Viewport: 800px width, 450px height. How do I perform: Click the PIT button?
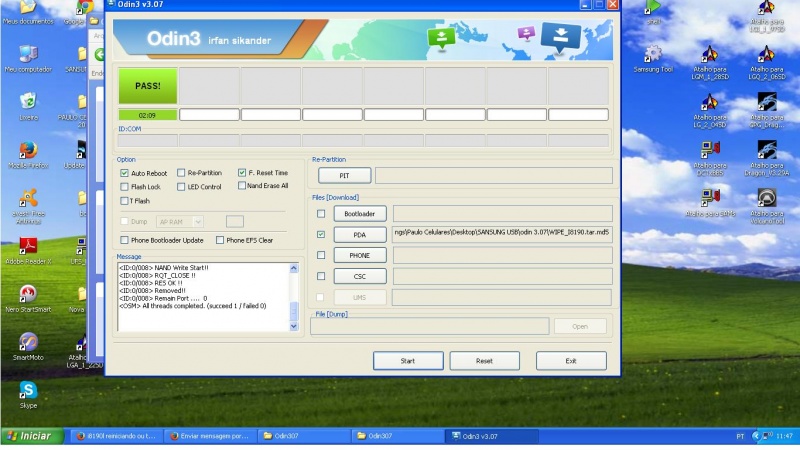pyautogui.click(x=344, y=176)
